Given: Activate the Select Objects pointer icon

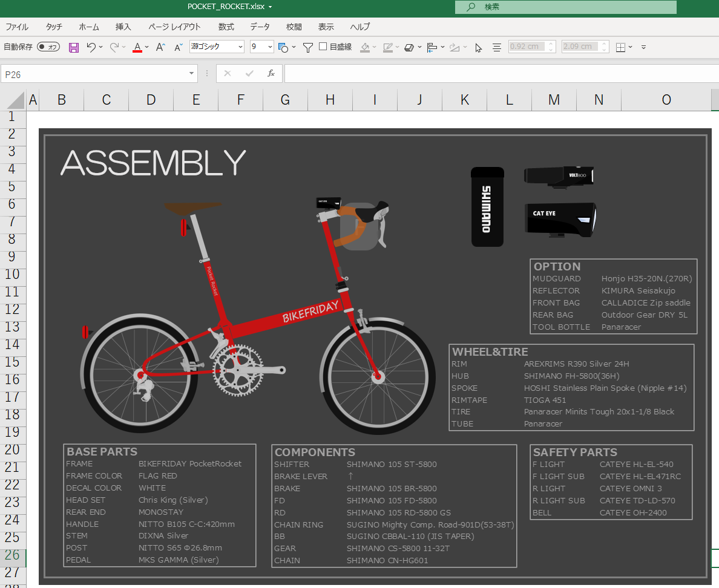Looking at the screenshot, I should tap(478, 48).
